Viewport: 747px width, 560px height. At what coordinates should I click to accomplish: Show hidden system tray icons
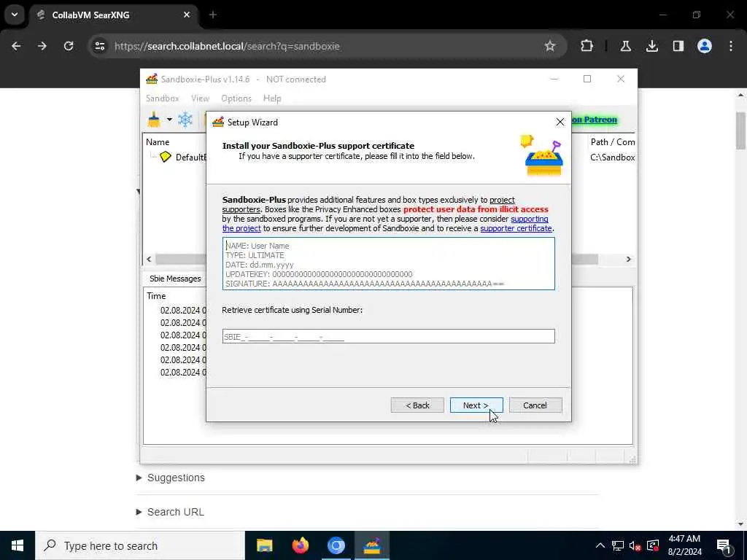[x=600, y=545]
